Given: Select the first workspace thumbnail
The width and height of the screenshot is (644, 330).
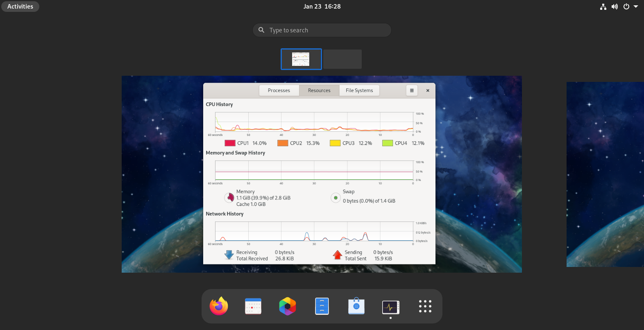Looking at the screenshot, I should [301, 59].
